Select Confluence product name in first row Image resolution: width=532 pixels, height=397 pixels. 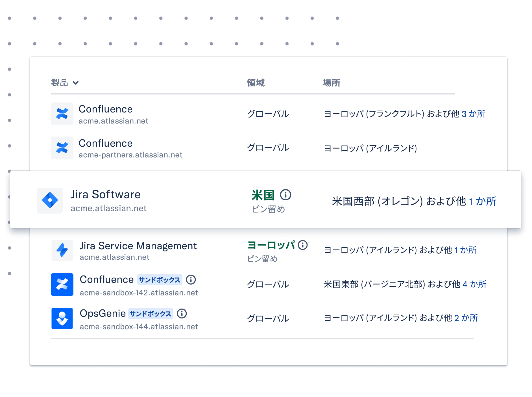[x=106, y=109]
